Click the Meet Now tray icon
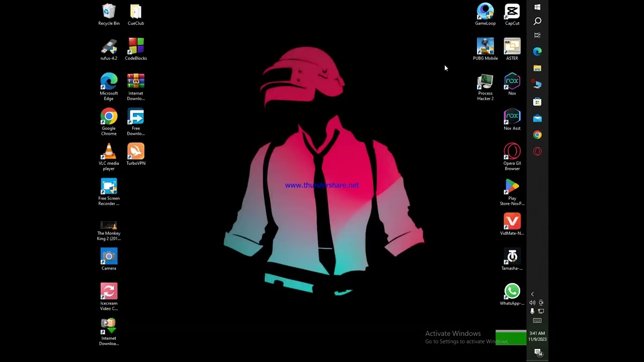Screen dimensions: 644x362 pos(541,303)
